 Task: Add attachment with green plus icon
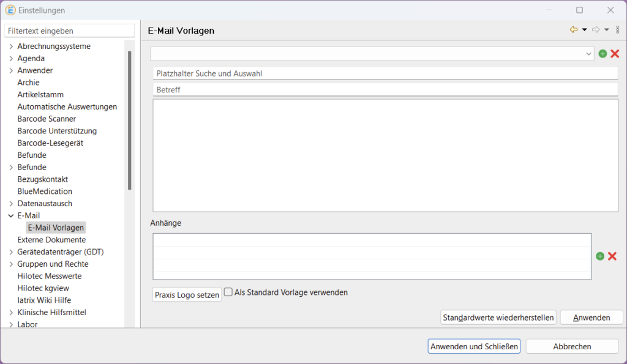(600, 256)
